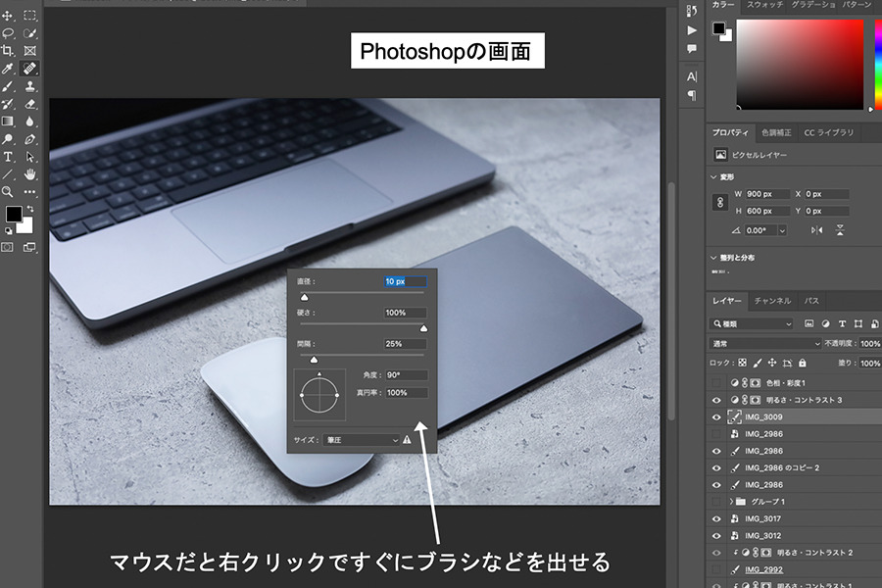This screenshot has height=588, width=882.
Task: Collapse the 変形 section
Action: click(x=713, y=176)
